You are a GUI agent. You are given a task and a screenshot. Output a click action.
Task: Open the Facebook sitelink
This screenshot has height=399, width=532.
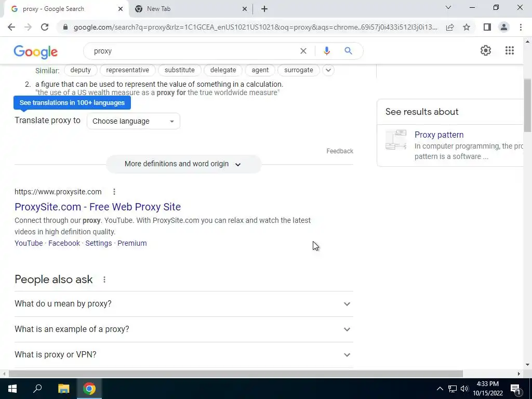[64, 243]
